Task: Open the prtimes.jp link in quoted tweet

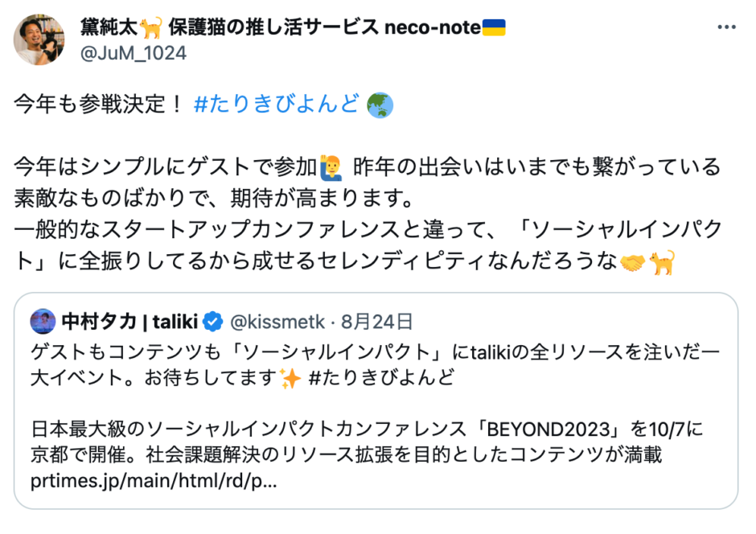Action: 154,483
